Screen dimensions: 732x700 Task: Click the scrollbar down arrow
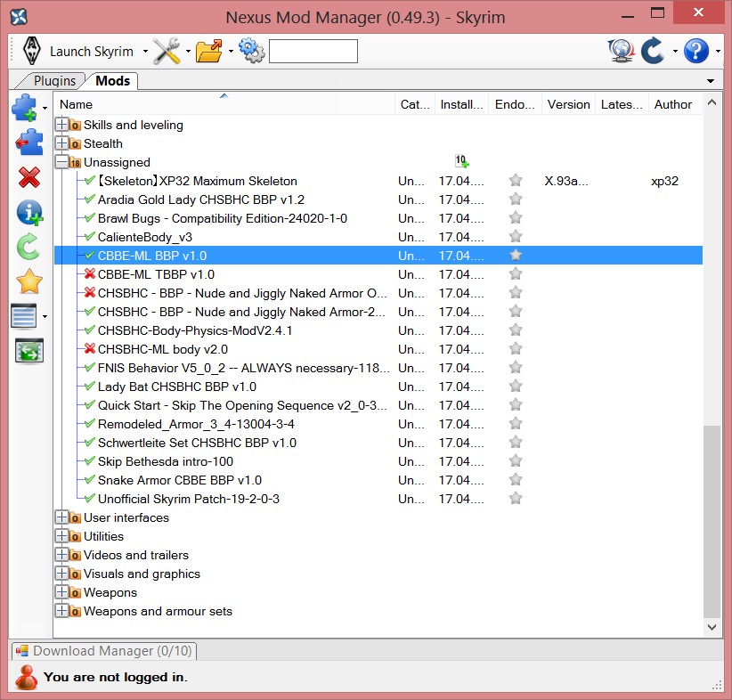click(x=712, y=627)
